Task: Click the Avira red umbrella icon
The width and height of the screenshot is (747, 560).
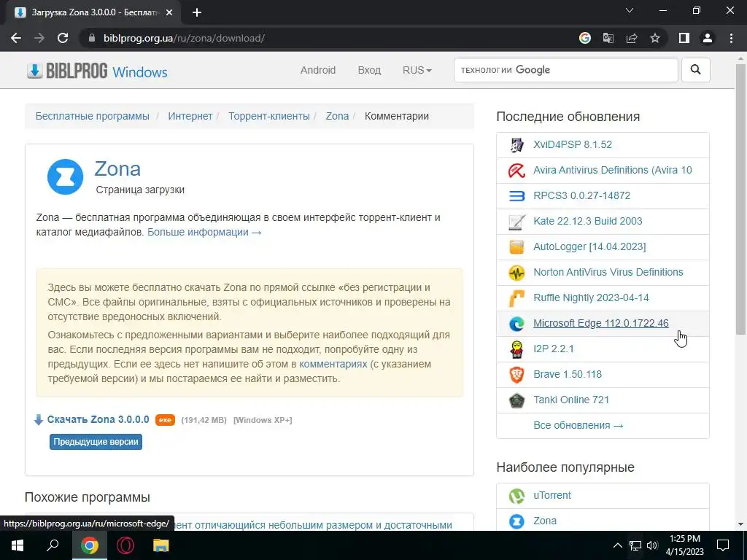Action: point(516,170)
